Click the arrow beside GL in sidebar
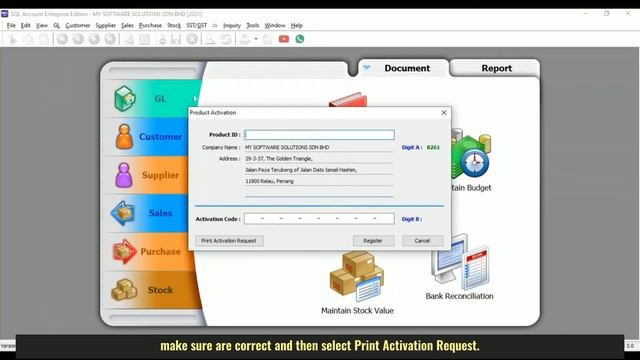640x360 pixels. coord(195,98)
